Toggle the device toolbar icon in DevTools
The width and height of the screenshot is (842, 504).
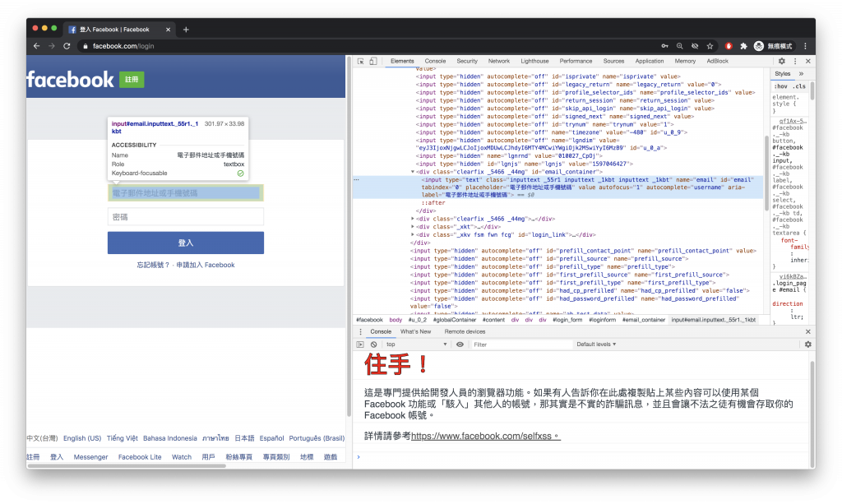pos(373,61)
